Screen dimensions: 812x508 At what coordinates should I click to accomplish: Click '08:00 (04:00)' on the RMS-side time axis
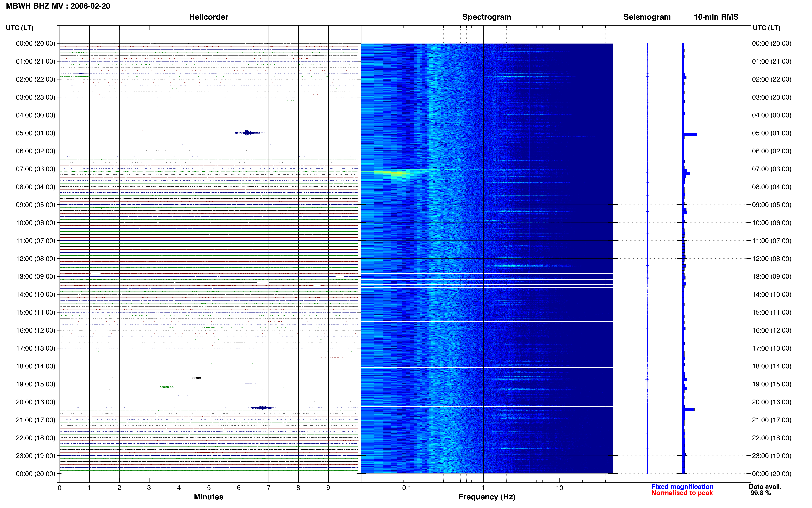click(772, 187)
